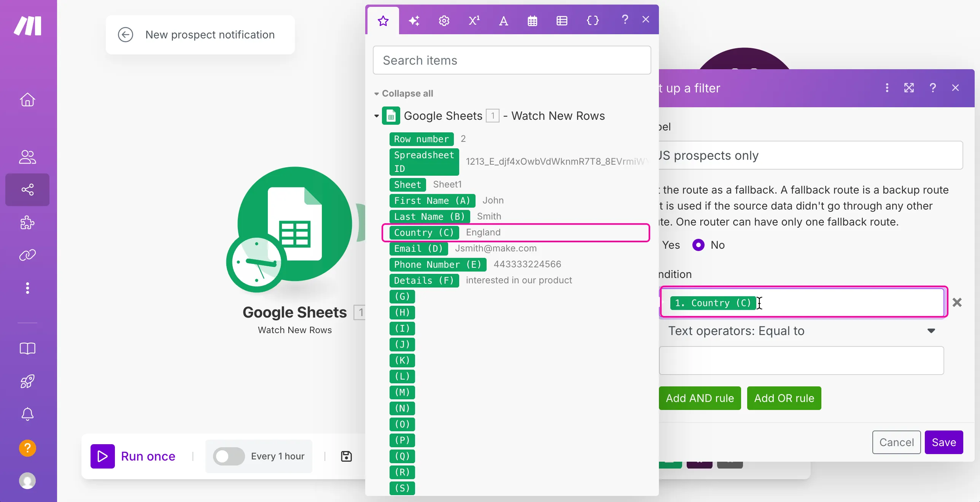Select (K) column variable
Screen dimensions: 980x502
click(x=402, y=360)
